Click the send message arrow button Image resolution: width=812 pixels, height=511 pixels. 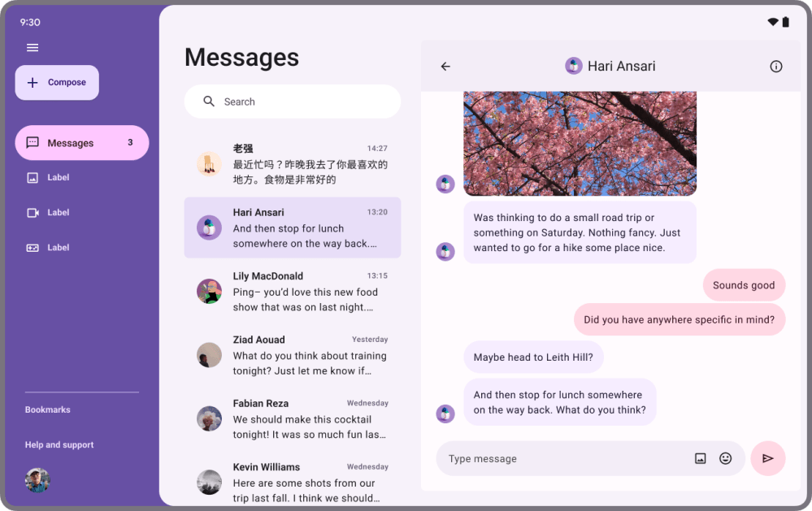[x=767, y=458]
